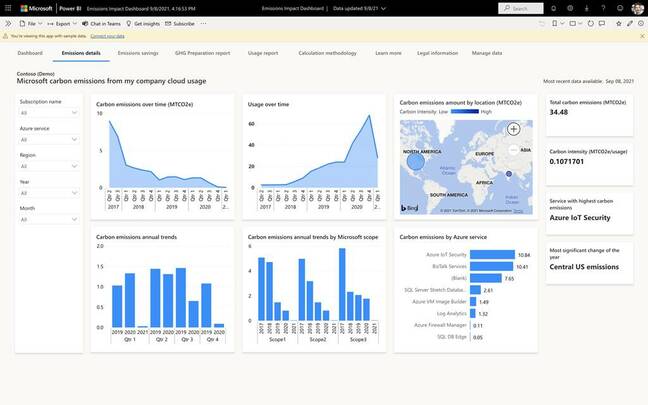Expand the Region filter dropdown

pos(48,166)
